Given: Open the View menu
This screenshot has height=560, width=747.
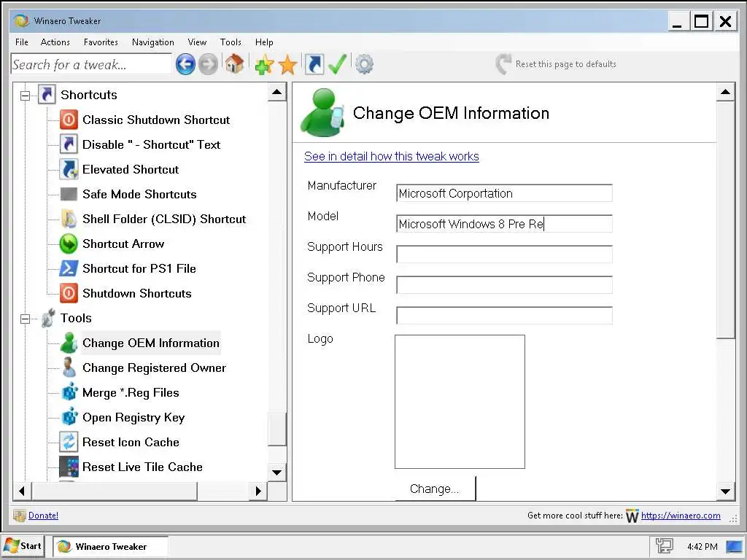Looking at the screenshot, I should (x=197, y=42).
